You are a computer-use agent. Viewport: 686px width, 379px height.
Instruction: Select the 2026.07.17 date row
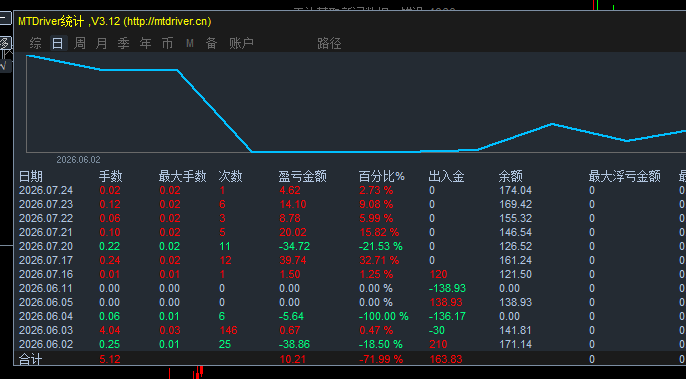click(x=46, y=260)
